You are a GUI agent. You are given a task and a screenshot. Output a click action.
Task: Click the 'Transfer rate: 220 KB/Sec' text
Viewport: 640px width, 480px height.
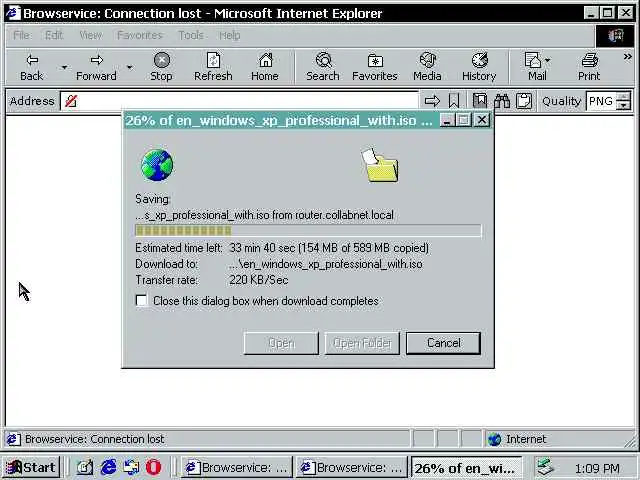click(212, 280)
